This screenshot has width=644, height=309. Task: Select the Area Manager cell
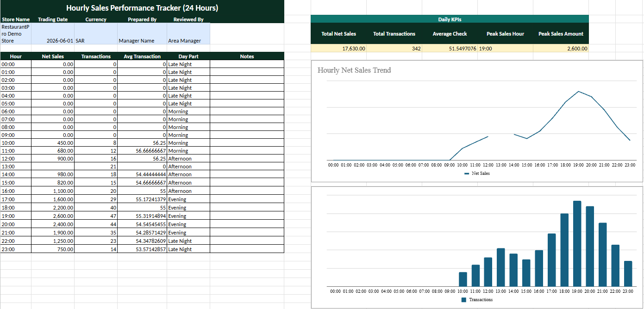(188, 34)
